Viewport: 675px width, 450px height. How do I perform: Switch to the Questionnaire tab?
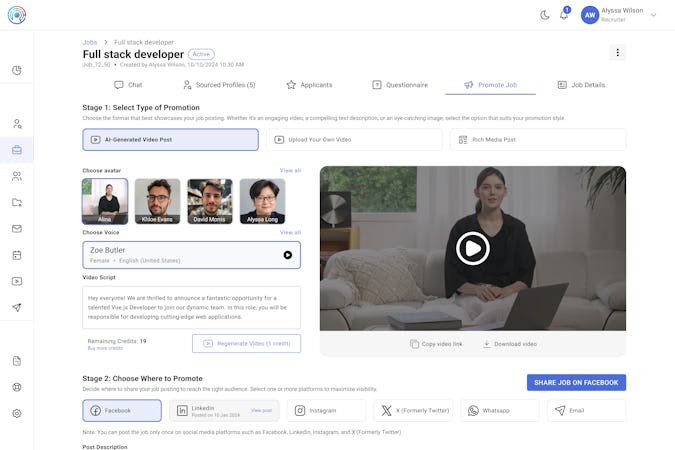pos(400,85)
